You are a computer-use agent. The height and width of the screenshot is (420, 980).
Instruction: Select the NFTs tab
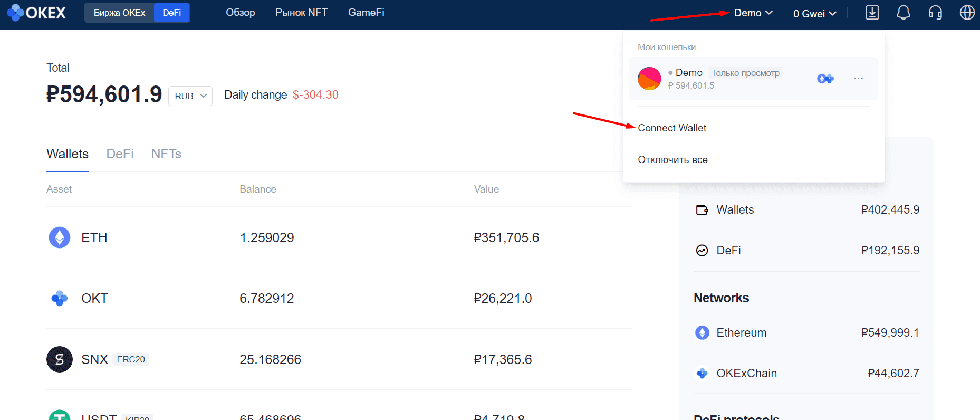[166, 154]
